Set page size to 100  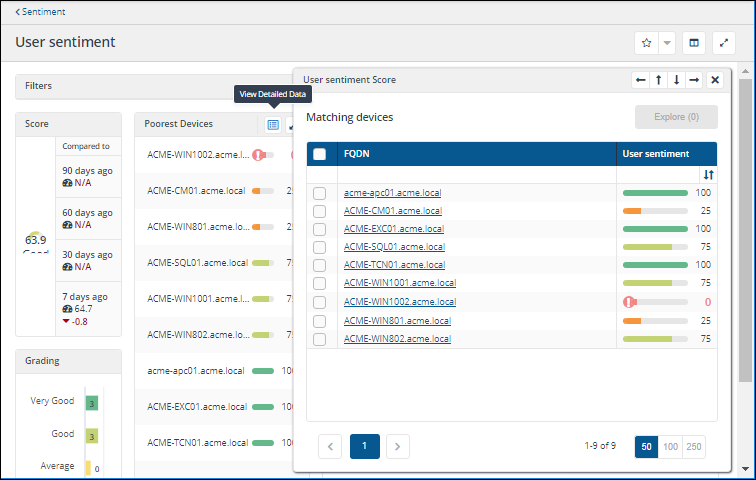(x=669, y=446)
